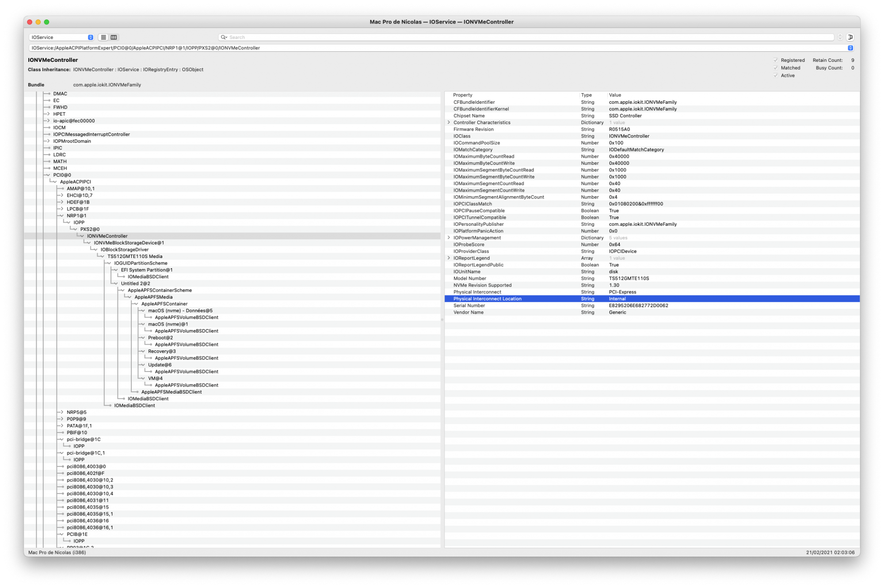This screenshot has width=884, height=588.
Task: Select the Firmware Revision property row
Action: click(x=652, y=129)
